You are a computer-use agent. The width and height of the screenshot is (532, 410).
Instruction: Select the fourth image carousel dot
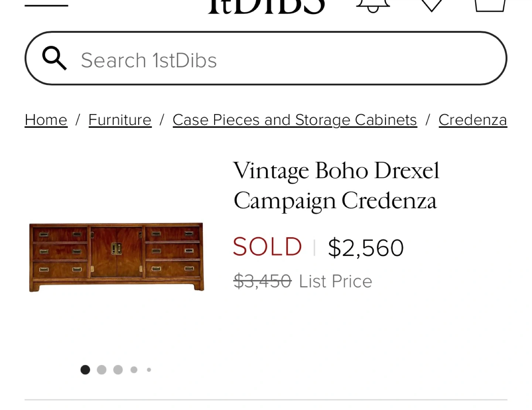[x=134, y=370]
